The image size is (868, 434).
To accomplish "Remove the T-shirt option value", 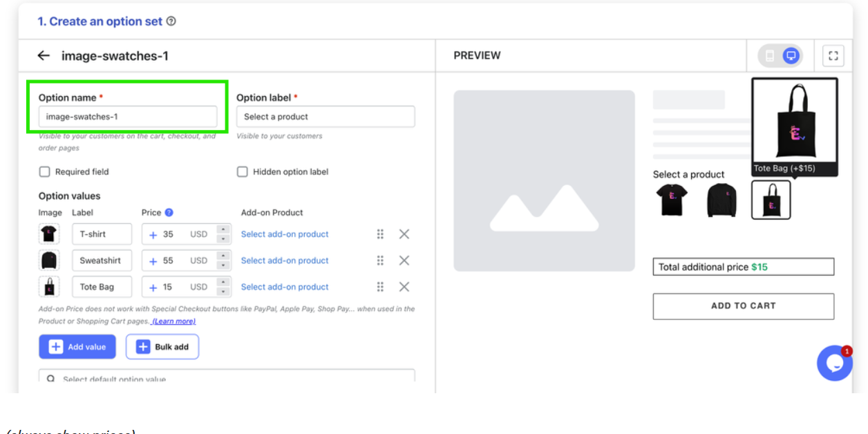I will [x=404, y=234].
